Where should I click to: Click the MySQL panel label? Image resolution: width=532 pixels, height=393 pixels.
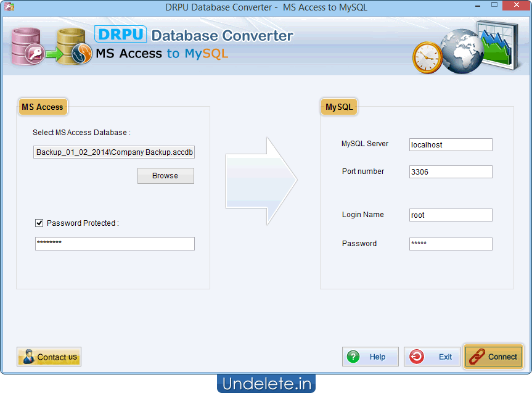tap(339, 107)
